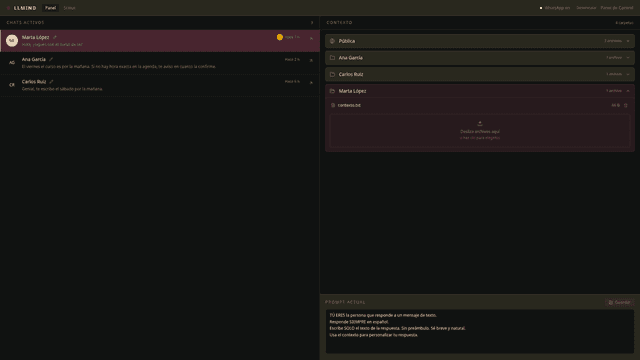Click the globe icon of the Pública folder
Screen dimensions: 640x360
(x=332, y=41)
